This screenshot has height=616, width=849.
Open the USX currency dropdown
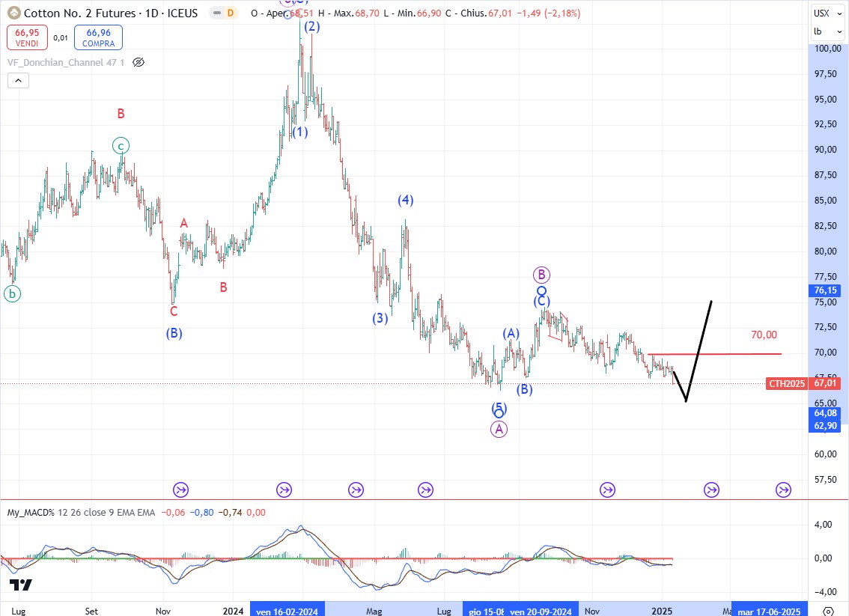[x=828, y=13]
